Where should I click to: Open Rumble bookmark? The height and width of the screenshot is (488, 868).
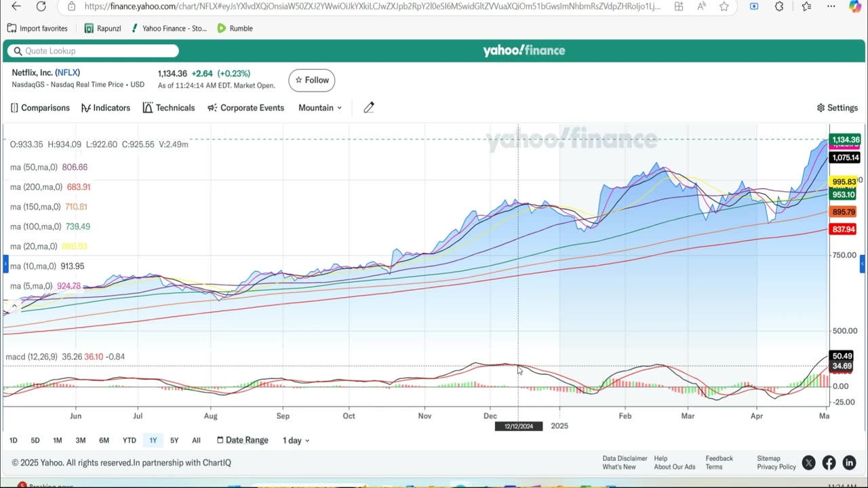click(x=235, y=28)
